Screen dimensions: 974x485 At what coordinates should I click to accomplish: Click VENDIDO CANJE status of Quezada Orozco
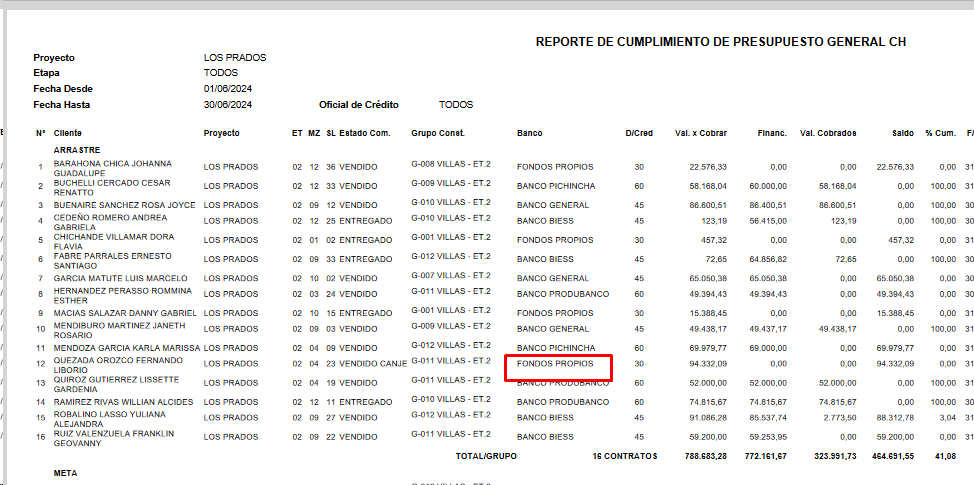[372, 364]
